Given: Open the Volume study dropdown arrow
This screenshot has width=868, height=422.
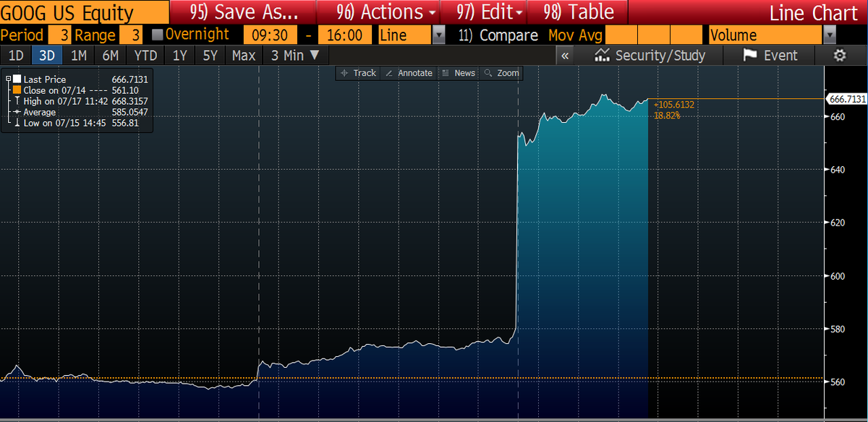Looking at the screenshot, I should click(830, 35).
